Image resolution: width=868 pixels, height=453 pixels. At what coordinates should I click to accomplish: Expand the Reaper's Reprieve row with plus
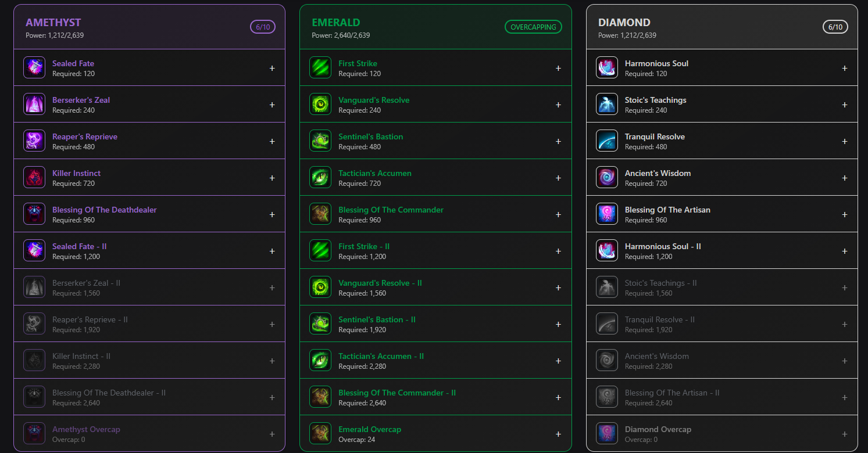(272, 141)
